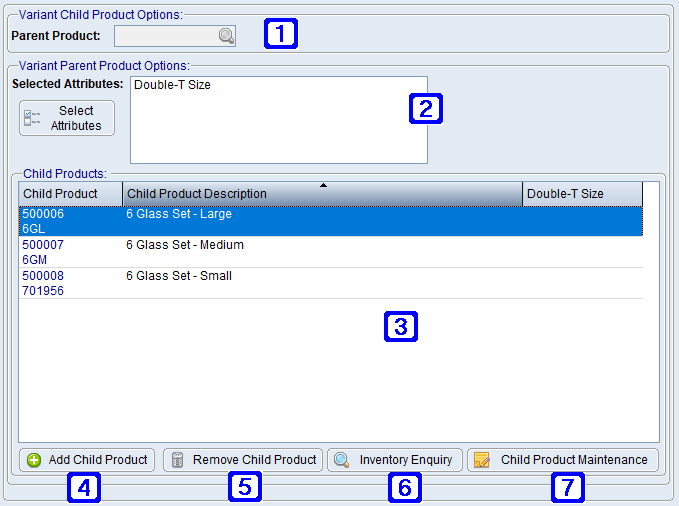This screenshot has height=506, width=679.
Task: Click the magnifier icon on Inventory Enquiry
Action: (x=342, y=460)
